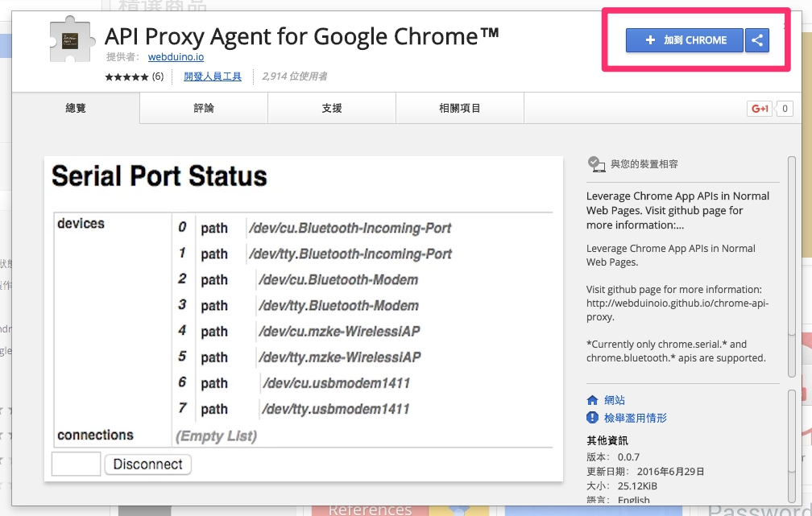The image size is (812, 516).
Task: Click the Serial Port Status screenshot
Action: tap(304, 319)
